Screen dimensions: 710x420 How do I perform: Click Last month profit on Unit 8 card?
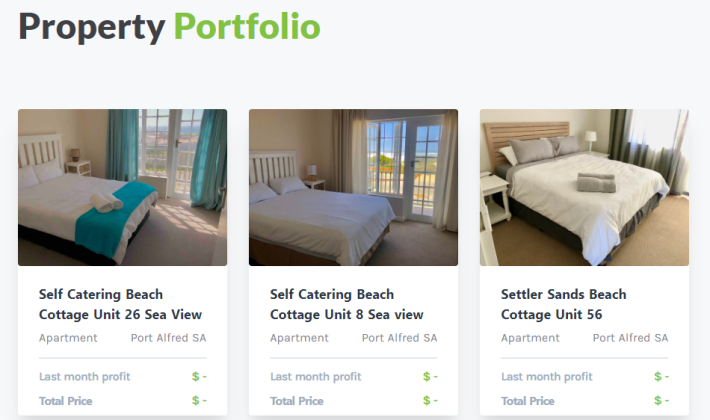coord(316,377)
